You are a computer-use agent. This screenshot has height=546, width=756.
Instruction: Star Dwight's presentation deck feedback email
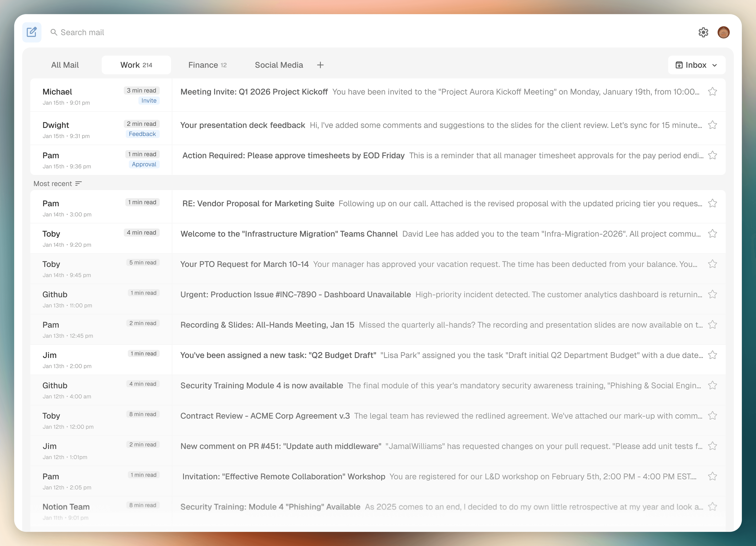coord(712,125)
